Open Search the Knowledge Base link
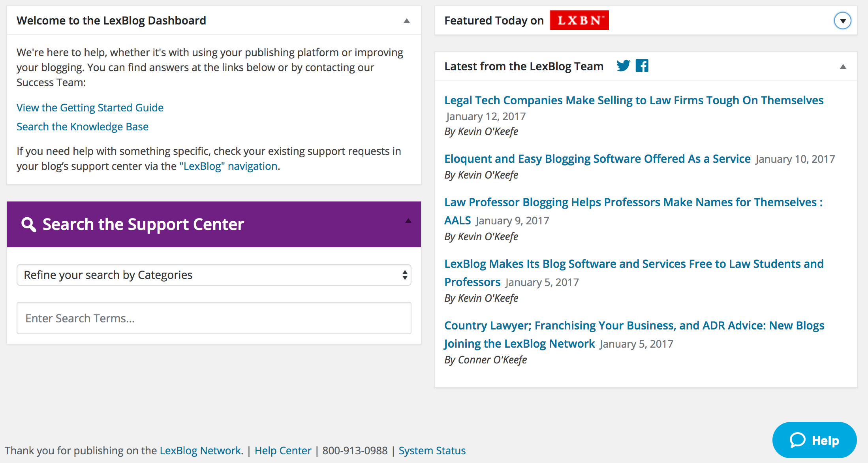This screenshot has width=868, height=463. click(83, 126)
